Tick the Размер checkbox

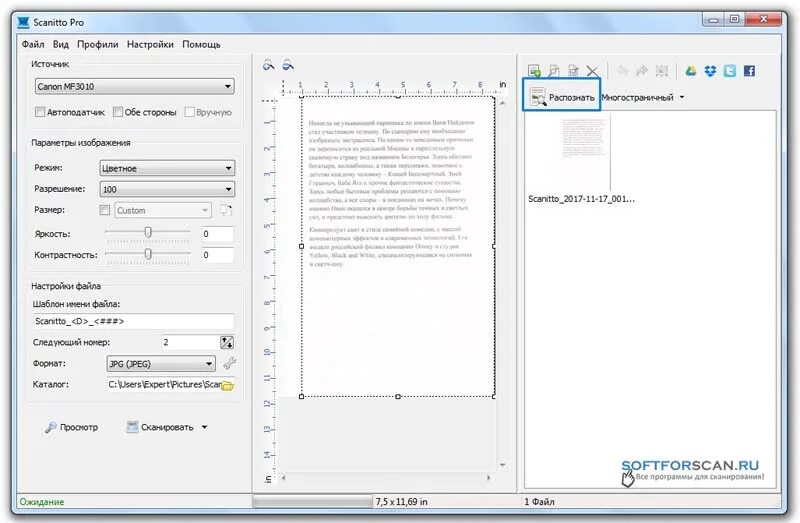(105, 210)
